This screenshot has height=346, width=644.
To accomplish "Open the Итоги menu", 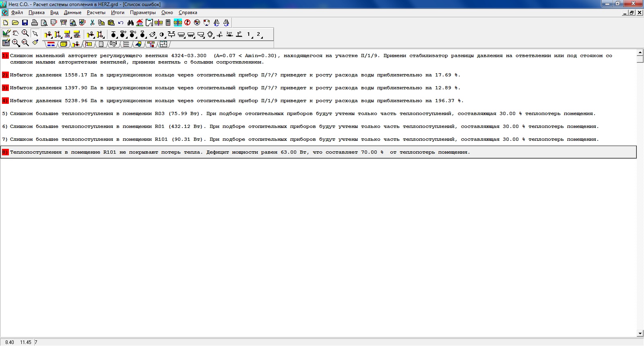I will (x=118, y=12).
